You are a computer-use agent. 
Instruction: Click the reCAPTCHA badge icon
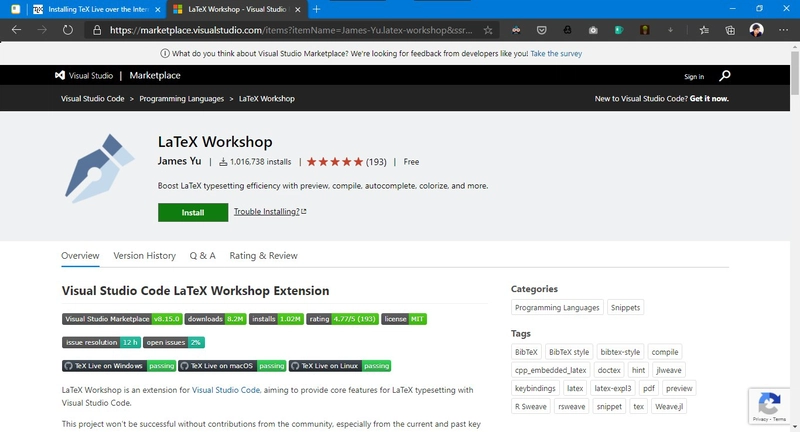tap(769, 404)
